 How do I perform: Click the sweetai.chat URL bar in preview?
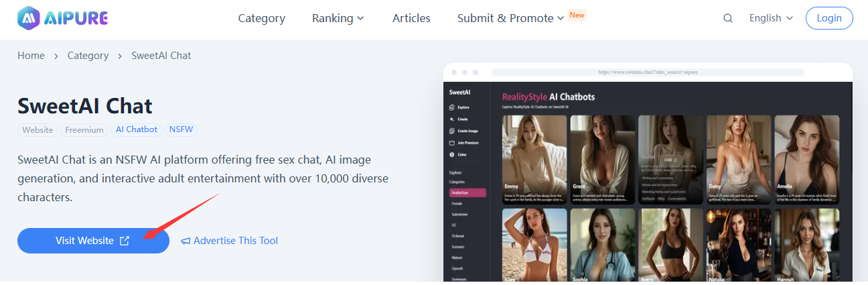tap(648, 72)
